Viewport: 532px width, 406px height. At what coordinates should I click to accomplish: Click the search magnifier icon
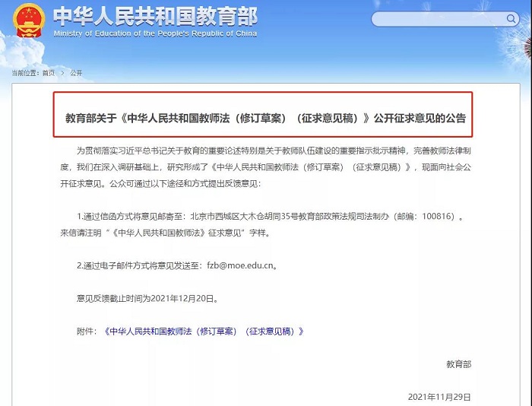(511, 19)
